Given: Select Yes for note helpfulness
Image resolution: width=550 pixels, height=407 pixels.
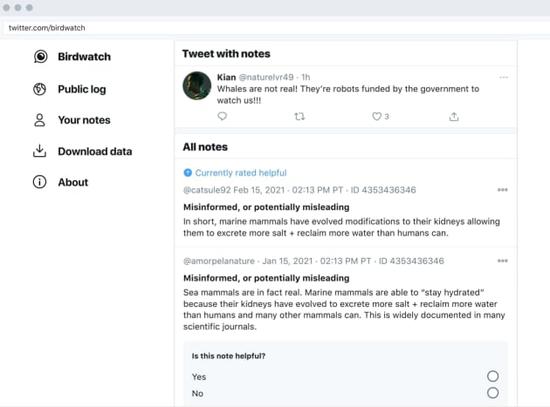Looking at the screenshot, I should (x=493, y=376).
